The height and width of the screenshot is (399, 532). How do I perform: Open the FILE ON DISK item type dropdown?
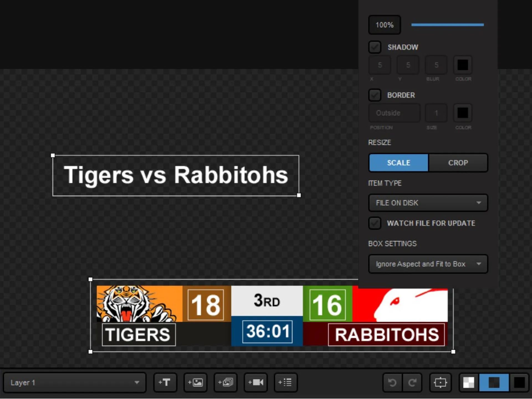tap(428, 203)
